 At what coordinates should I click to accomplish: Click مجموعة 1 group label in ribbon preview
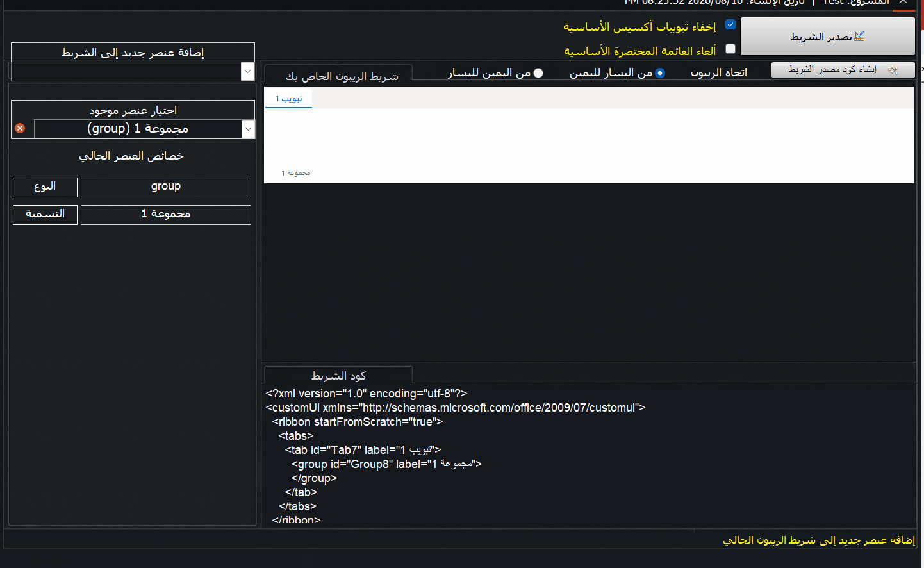[295, 173]
